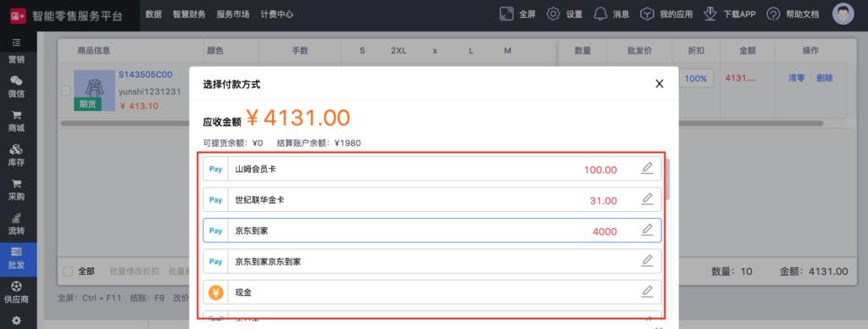Viewport: 868px width, 329px height.
Task: Open 采购 in the sidebar
Action: (17, 189)
